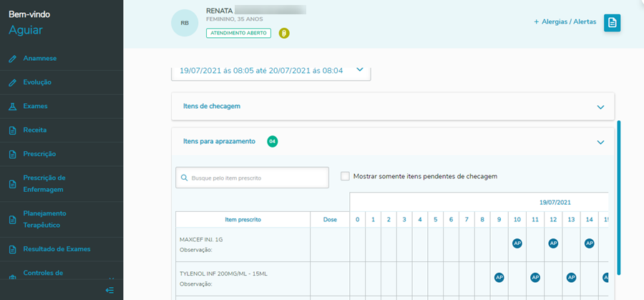Click the FEMININO, 35 ANOS patient info
This screenshot has height=300, width=644.
point(235,19)
